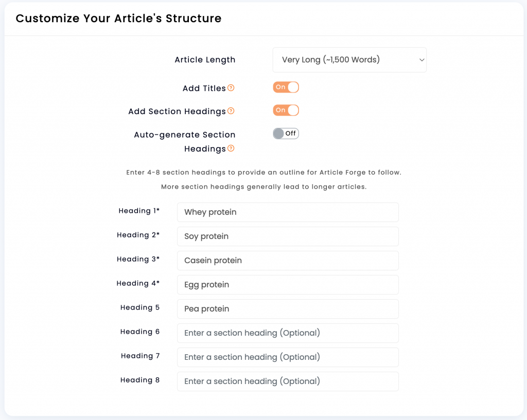The height and width of the screenshot is (420, 527).
Task: Click Heading 1 field with Whey protein
Action: 288,212
